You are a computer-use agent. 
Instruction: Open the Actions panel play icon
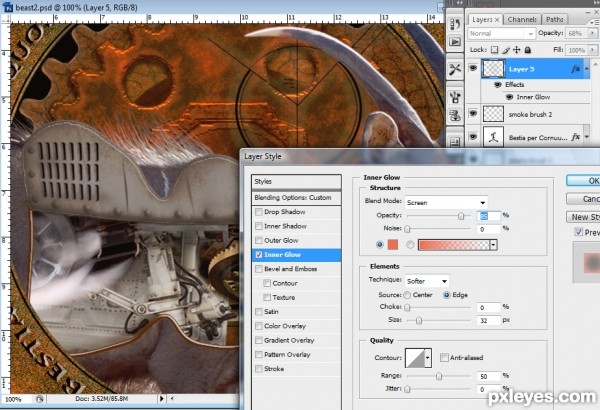coord(455,41)
